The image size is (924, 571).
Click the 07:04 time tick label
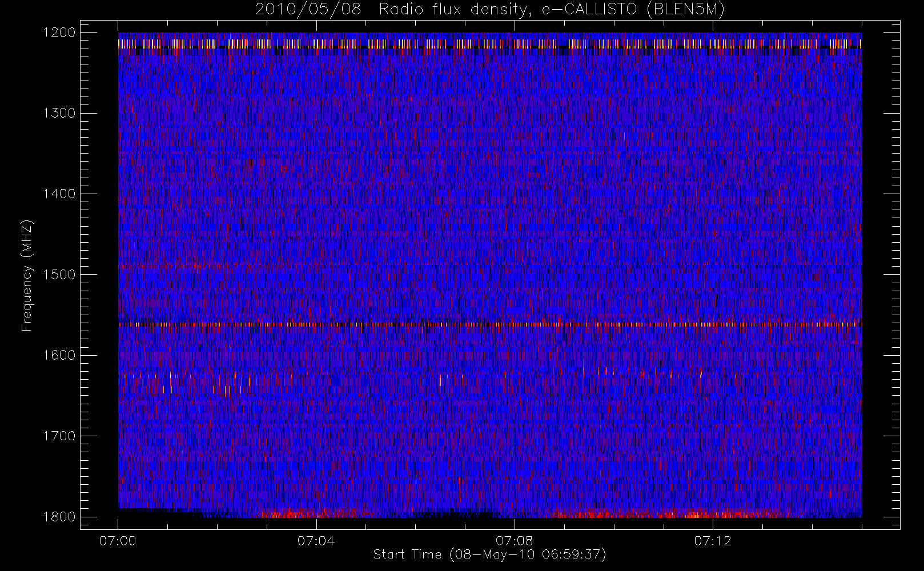point(316,541)
